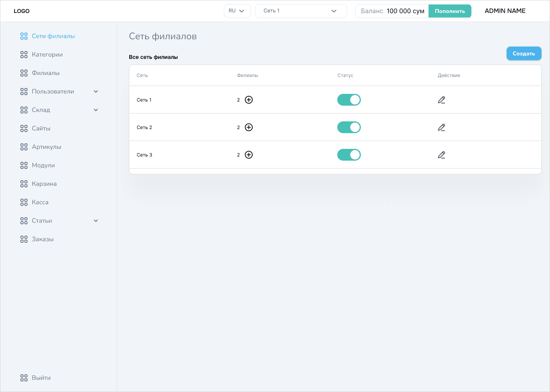Open the editor for Сеть 3 via pencil
This screenshot has height=392, width=550.
(x=442, y=155)
